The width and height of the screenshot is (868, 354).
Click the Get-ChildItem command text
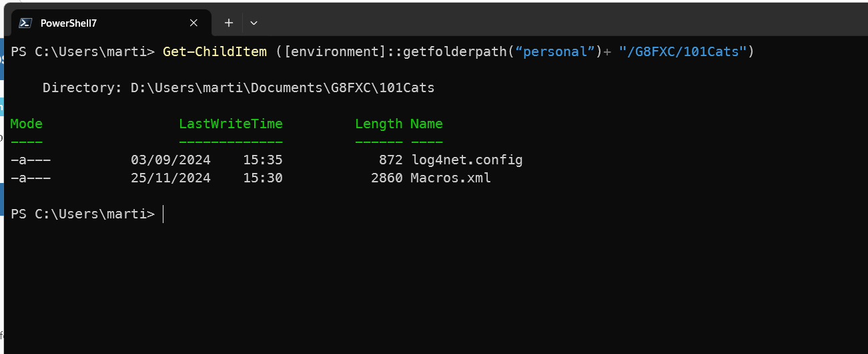pyautogui.click(x=215, y=51)
